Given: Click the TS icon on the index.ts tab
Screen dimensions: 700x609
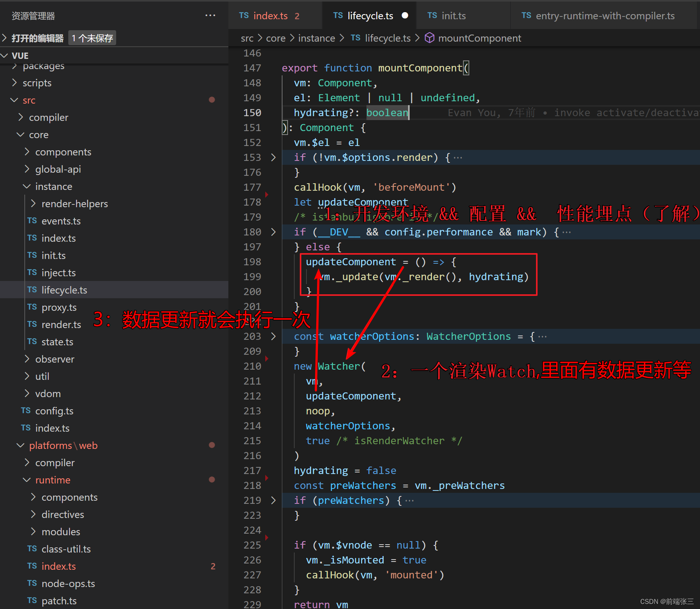Looking at the screenshot, I should (x=244, y=15).
